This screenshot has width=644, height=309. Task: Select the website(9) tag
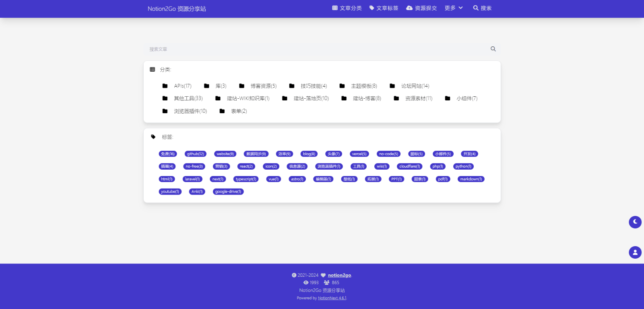225,154
